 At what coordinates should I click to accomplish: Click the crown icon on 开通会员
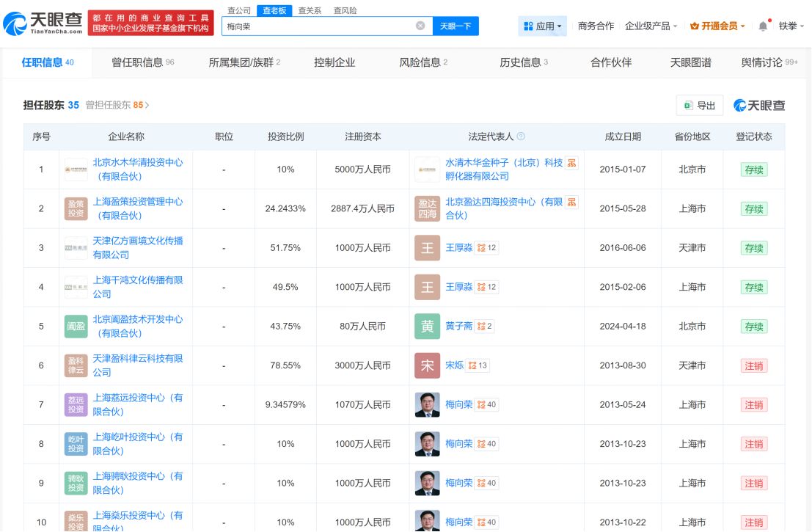(695, 26)
